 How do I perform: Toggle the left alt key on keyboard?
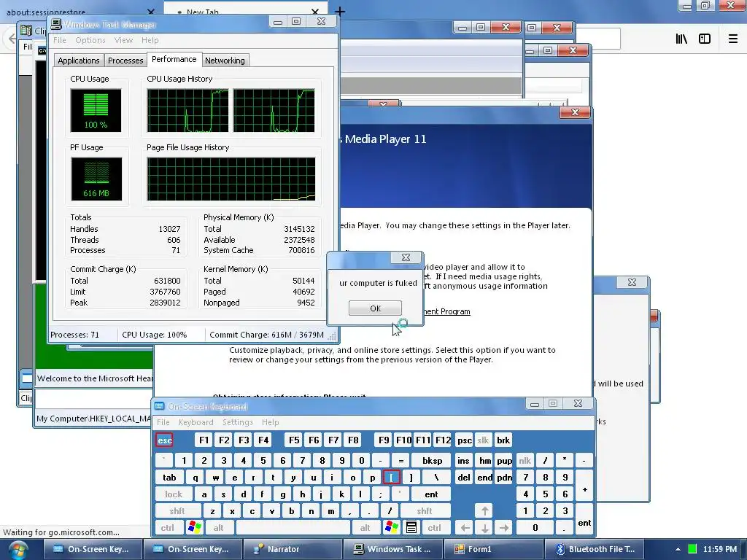click(219, 528)
